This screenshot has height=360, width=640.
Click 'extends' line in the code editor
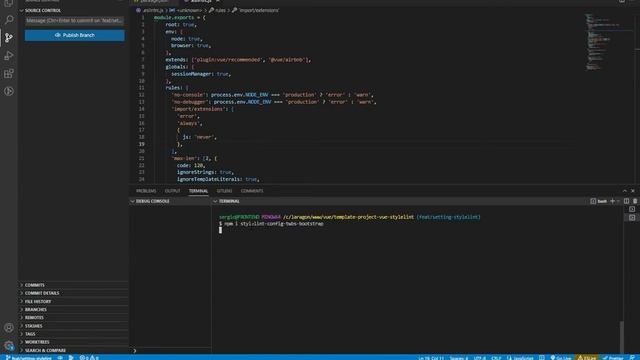pyautogui.click(x=238, y=60)
